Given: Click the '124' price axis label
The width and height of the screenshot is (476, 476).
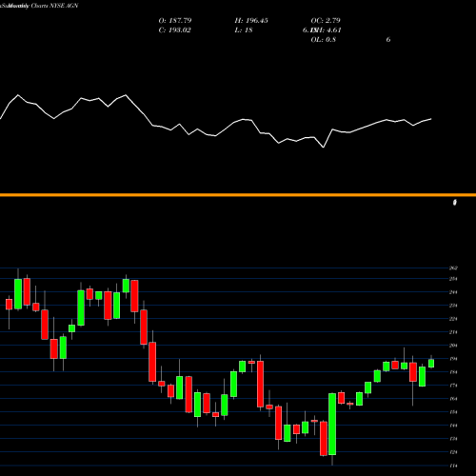Looking at the screenshot, I should (x=453, y=452).
